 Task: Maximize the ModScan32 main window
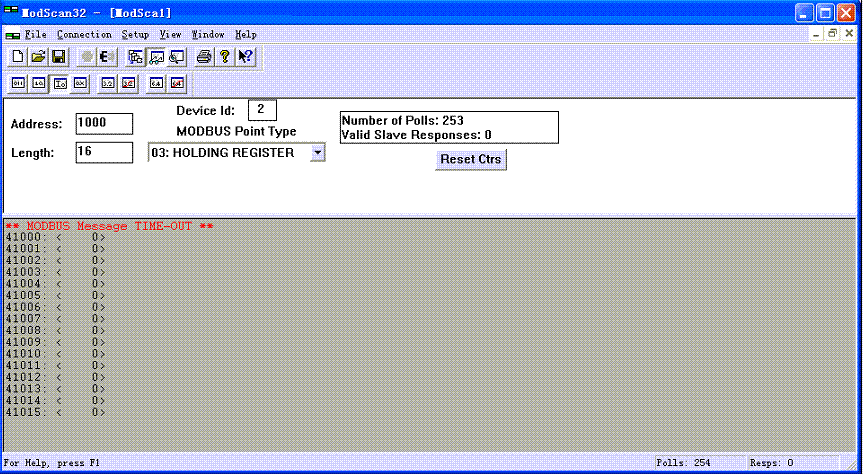pyautogui.click(x=826, y=13)
